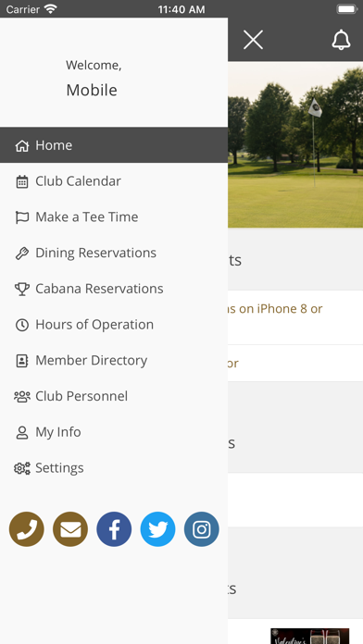This screenshot has width=363, height=644.
Task: Click the Club Personnel group icon
Action: (x=22, y=396)
